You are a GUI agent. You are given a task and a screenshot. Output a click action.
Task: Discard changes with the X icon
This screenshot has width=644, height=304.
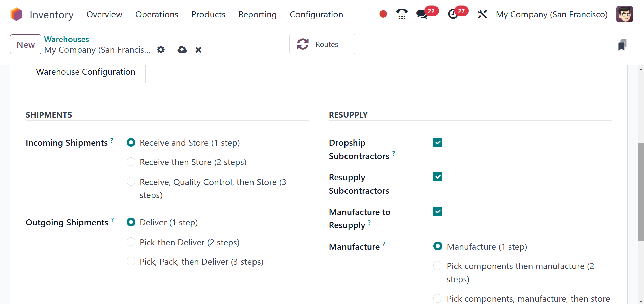[x=198, y=50]
